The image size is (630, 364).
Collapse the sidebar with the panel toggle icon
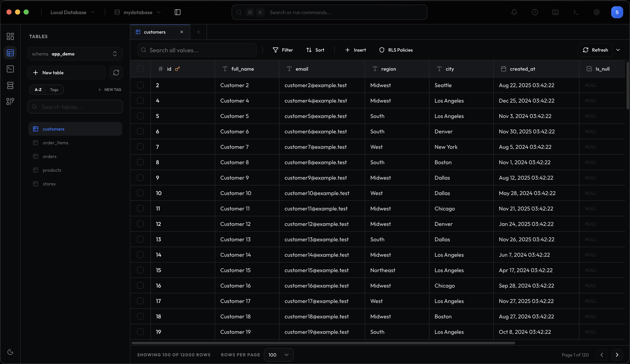[x=177, y=12]
